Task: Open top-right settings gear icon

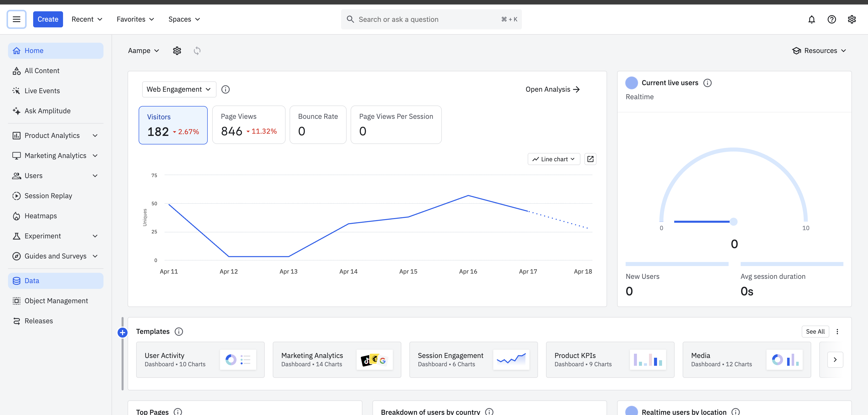Action: point(851,19)
